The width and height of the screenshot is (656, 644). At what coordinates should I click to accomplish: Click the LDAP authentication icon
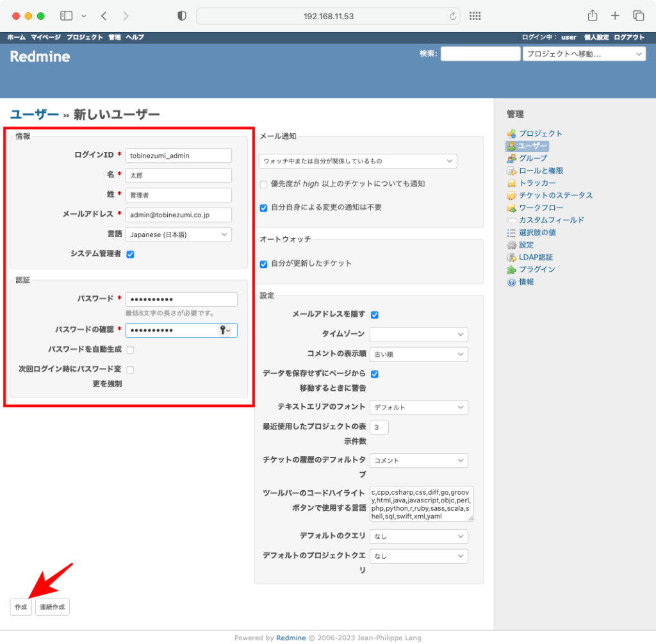point(511,258)
